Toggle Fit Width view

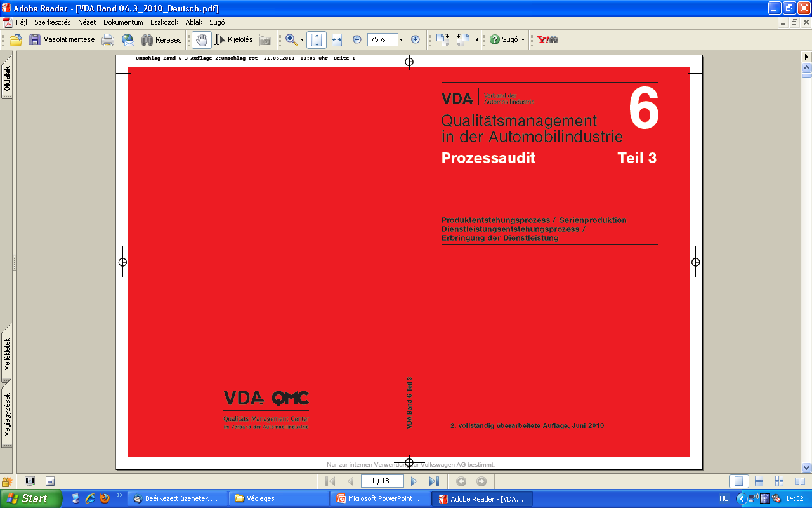click(x=337, y=39)
